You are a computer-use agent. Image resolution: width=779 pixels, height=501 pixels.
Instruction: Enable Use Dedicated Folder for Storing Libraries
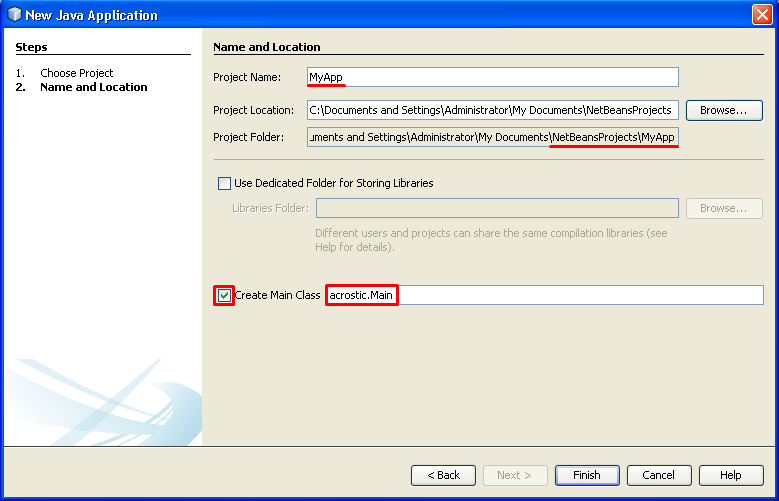(x=225, y=183)
